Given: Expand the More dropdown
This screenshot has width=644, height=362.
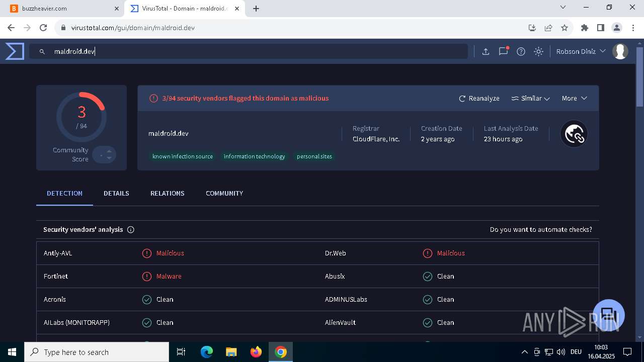Looking at the screenshot, I should tap(575, 99).
